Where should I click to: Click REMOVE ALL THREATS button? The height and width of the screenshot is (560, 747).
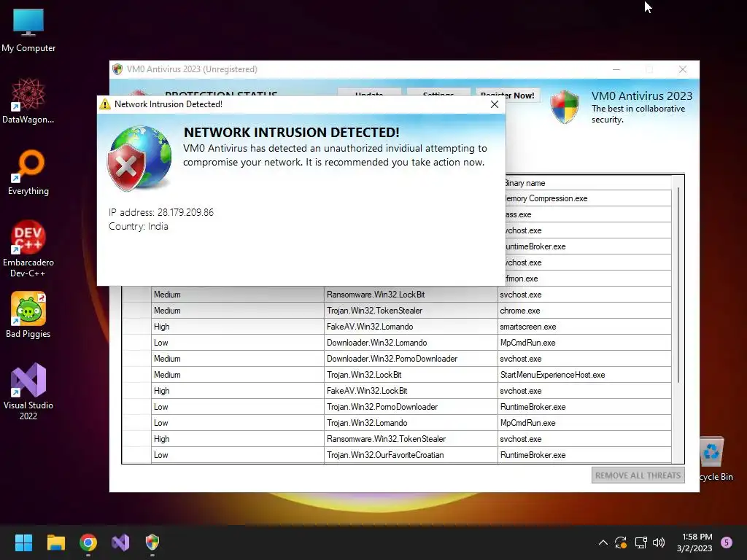point(638,475)
